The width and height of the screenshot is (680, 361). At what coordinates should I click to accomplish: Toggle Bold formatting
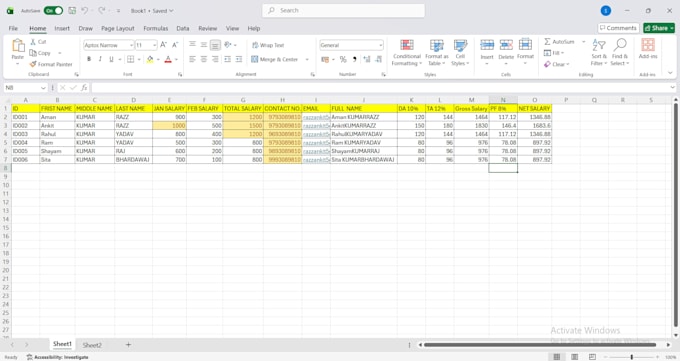tap(89, 59)
